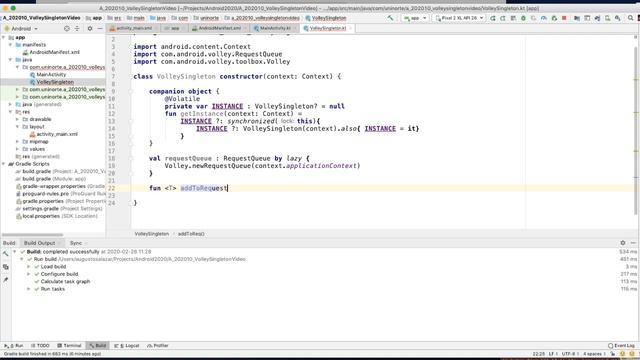Collapse the java folder node
The height and width of the screenshot is (360, 640).
coord(11,60)
